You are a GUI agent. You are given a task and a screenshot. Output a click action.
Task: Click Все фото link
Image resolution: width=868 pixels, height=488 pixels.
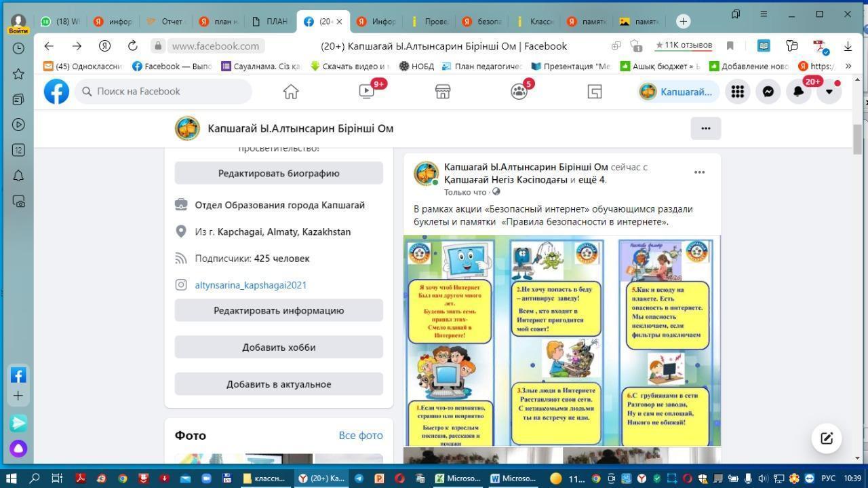[360, 436]
